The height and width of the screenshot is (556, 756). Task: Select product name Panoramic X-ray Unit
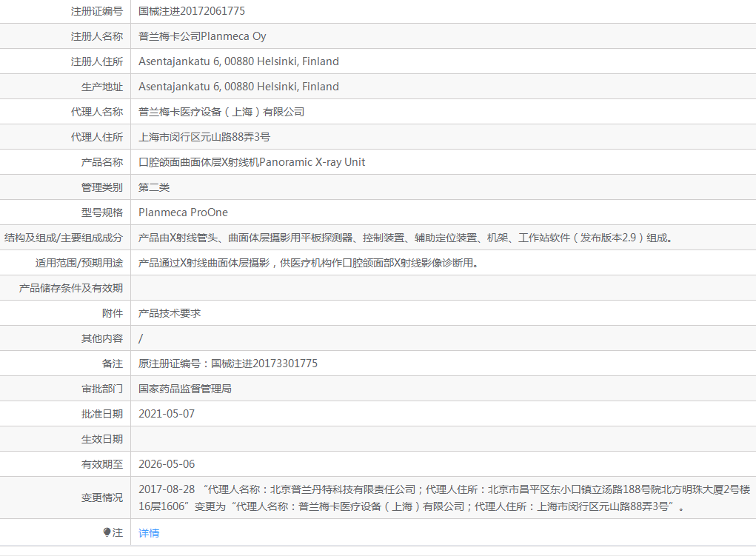tap(252, 162)
